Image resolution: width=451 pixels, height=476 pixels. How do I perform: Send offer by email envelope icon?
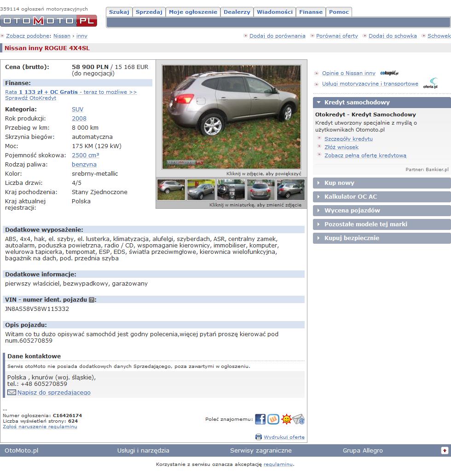tap(299, 419)
